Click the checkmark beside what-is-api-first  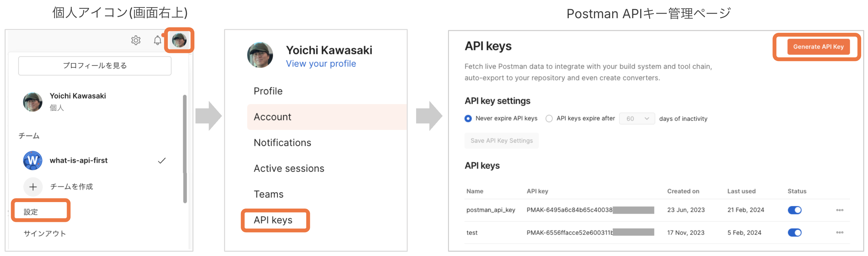[162, 161]
